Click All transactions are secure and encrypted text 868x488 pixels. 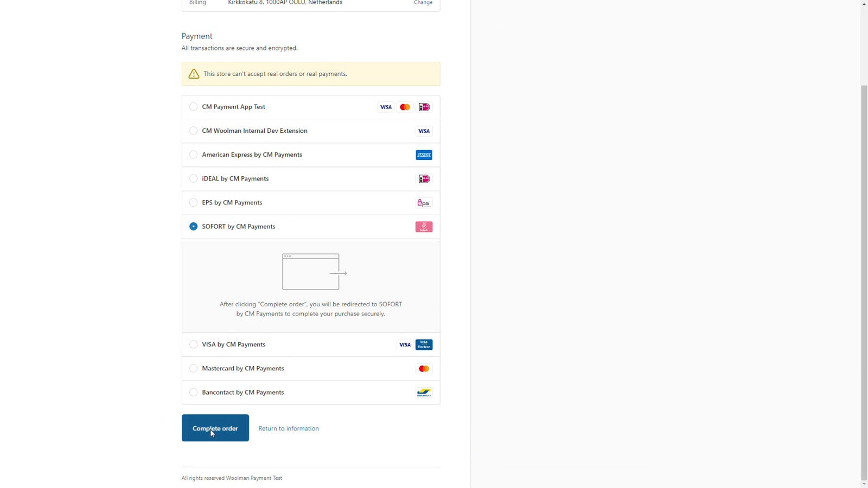239,48
